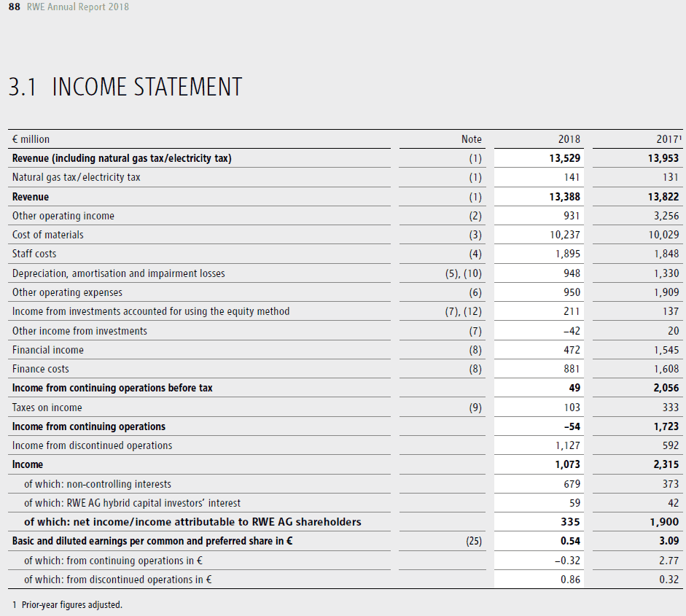Click note reference (3) beside Cost of materials
This screenshot has width=686, height=616.
474,235
